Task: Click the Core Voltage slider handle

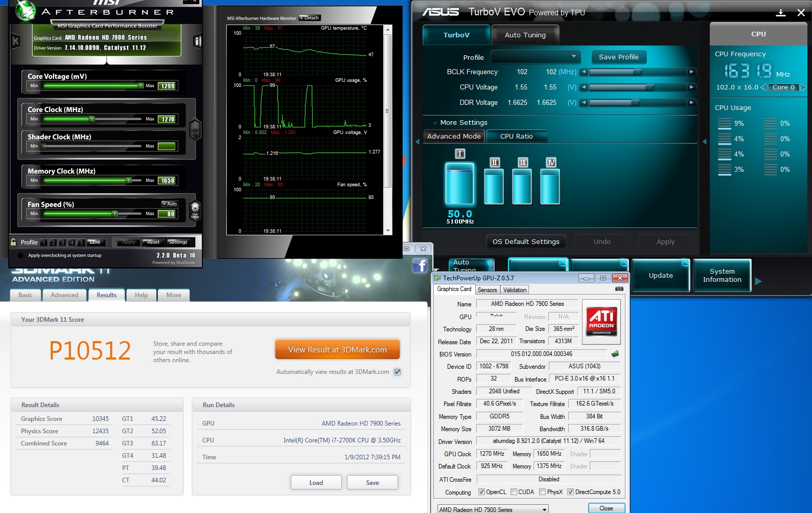Action: point(141,86)
